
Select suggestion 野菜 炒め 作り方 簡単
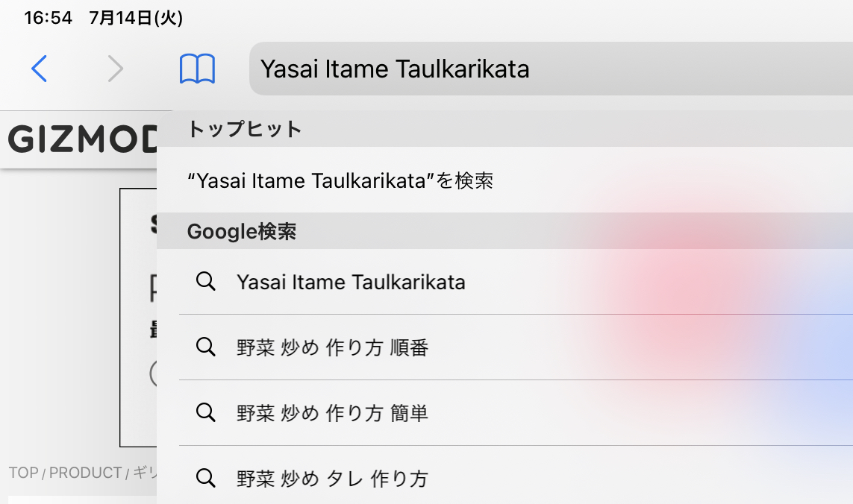(x=516, y=413)
